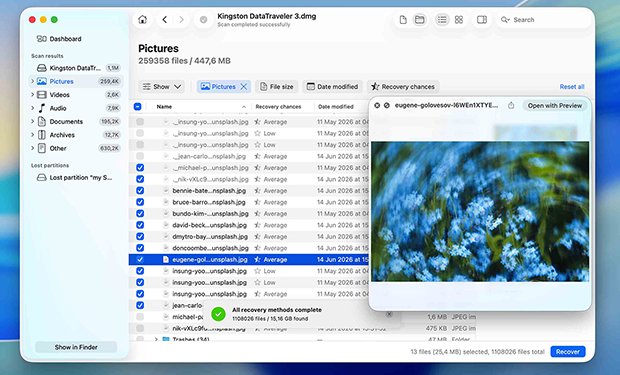Sort by Recovery chances column header
The image size is (620, 375).
[x=278, y=106]
